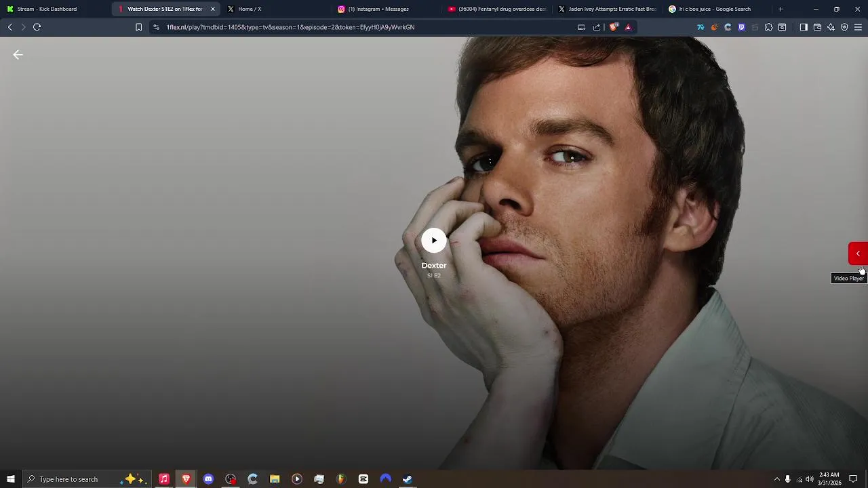Open Brave Shields lion icon
This screenshot has width=868, height=488.
614,27
